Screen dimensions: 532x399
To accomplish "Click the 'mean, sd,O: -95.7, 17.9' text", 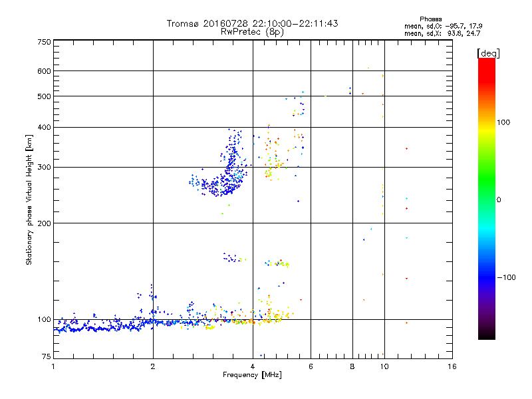I will tap(443, 26).
